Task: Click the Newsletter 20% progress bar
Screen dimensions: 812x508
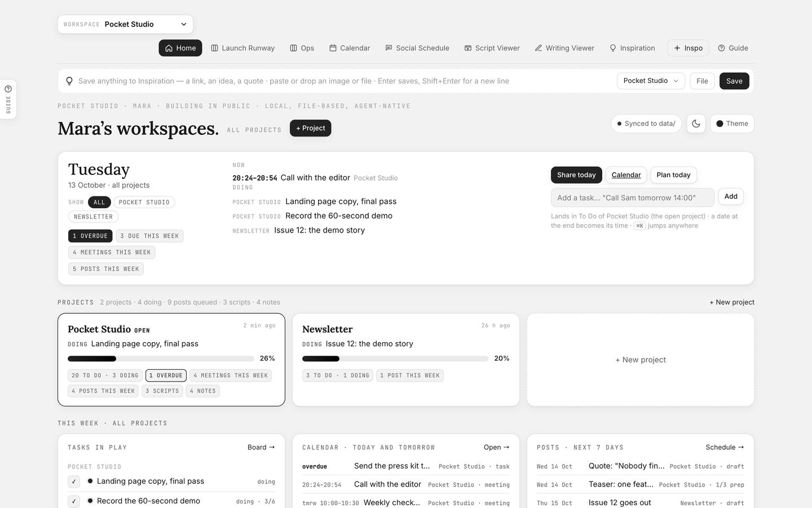Action: (x=395, y=358)
